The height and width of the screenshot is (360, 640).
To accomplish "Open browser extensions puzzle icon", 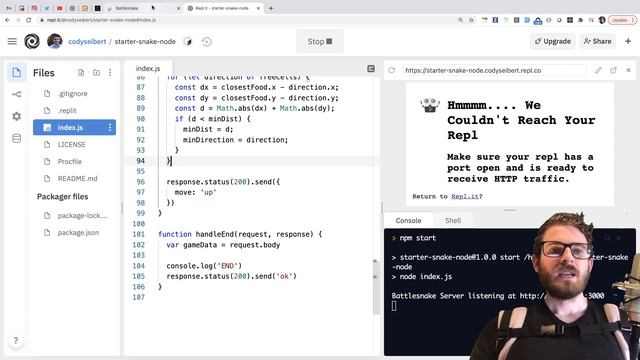I will pyautogui.click(x=580, y=20).
